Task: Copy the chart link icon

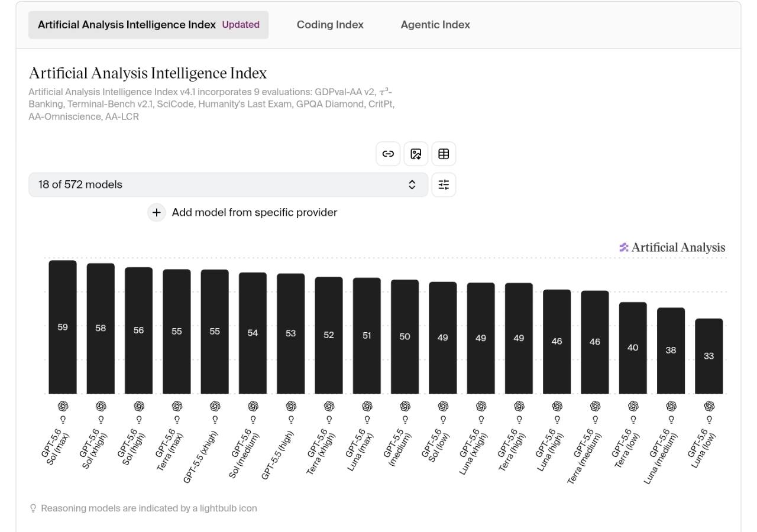Action: [x=388, y=154]
